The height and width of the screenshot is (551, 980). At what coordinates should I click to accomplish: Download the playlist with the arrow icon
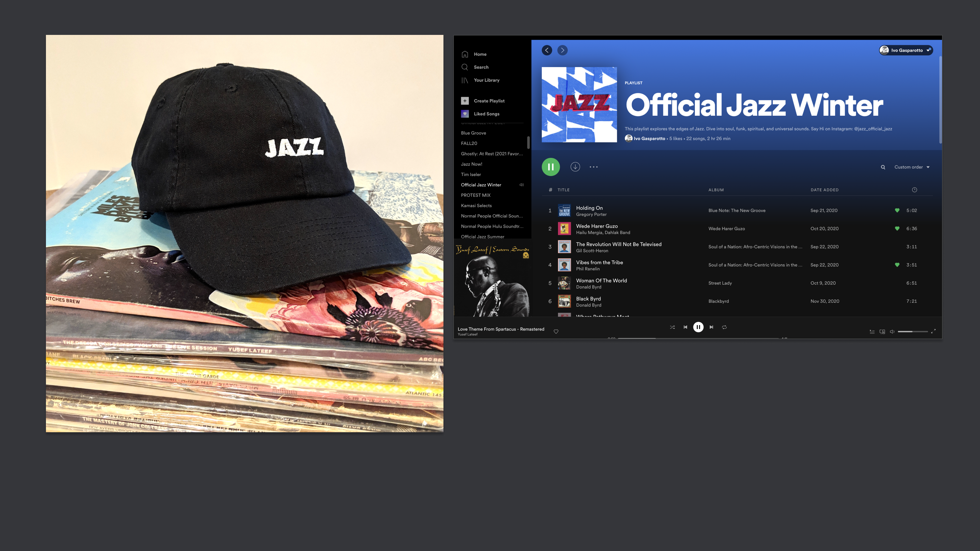[x=575, y=167]
